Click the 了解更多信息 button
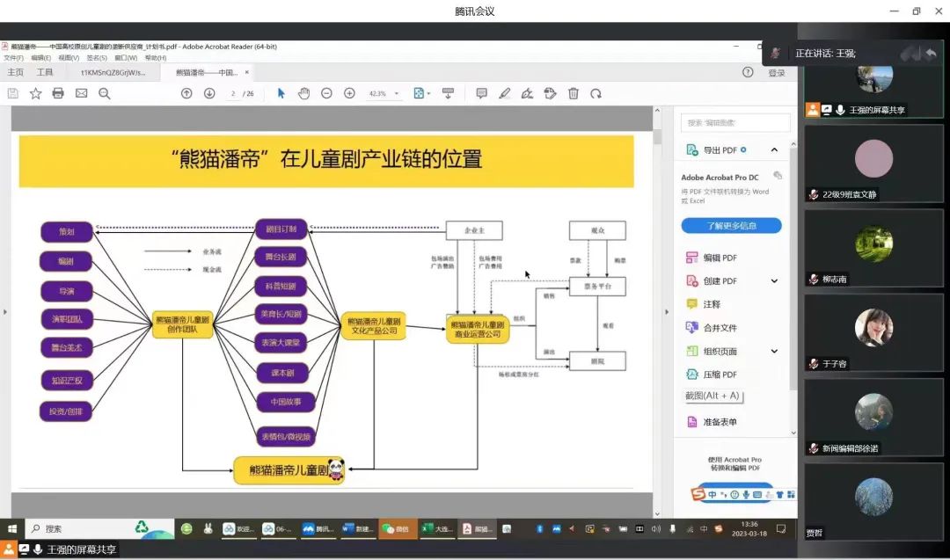This screenshot has width=950, height=560. [x=731, y=226]
